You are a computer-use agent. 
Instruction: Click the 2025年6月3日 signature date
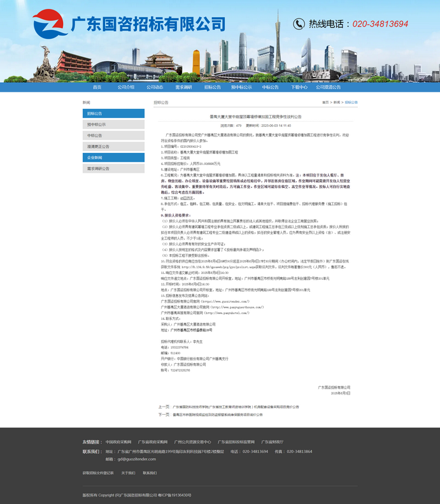pos(341,393)
